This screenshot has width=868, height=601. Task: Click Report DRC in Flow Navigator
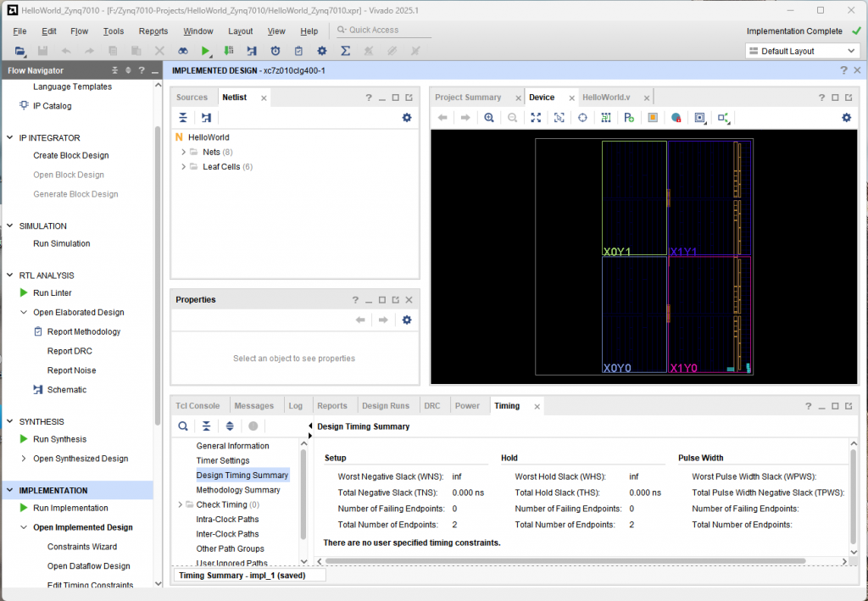click(70, 351)
